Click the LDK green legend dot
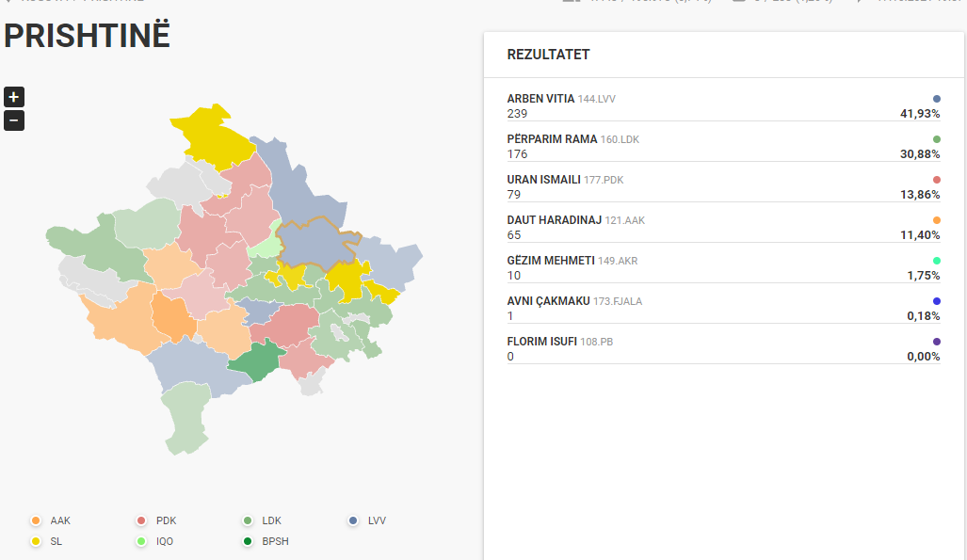The height and width of the screenshot is (560, 967). pyautogui.click(x=248, y=520)
